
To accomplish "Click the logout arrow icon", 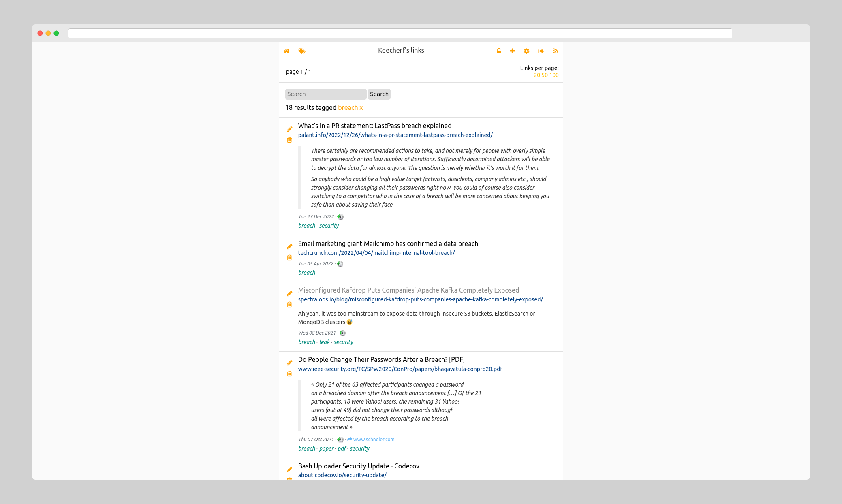I will (x=541, y=51).
